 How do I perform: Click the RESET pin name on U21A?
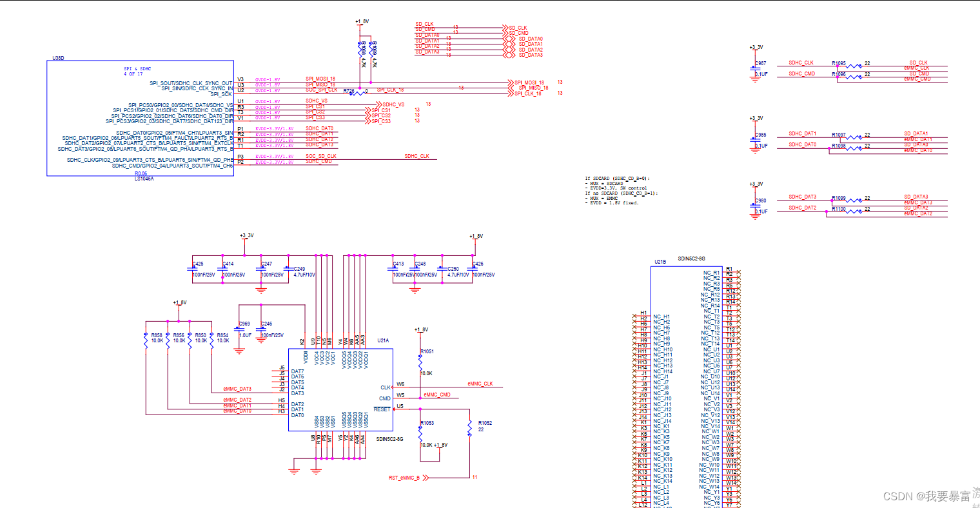tap(382, 409)
